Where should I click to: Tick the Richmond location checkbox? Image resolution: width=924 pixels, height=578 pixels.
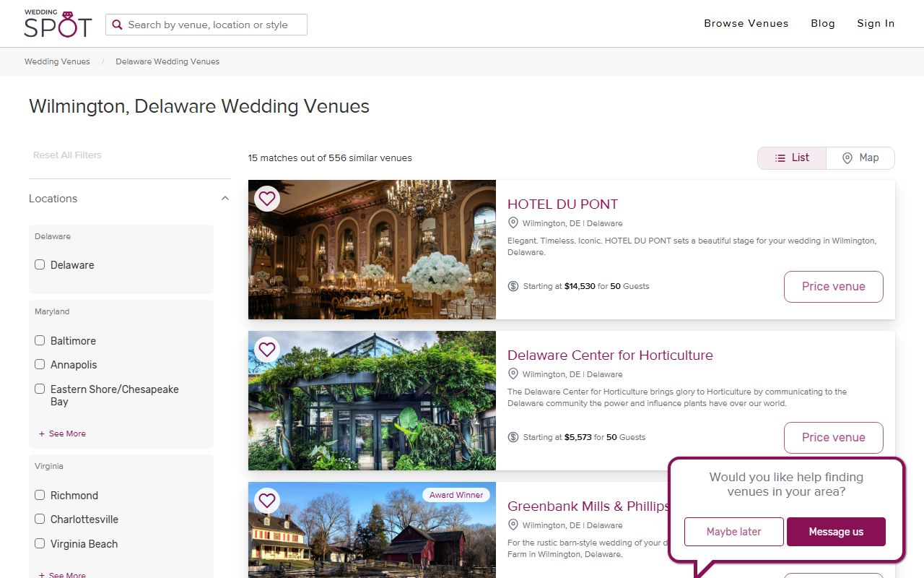(x=40, y=495)
